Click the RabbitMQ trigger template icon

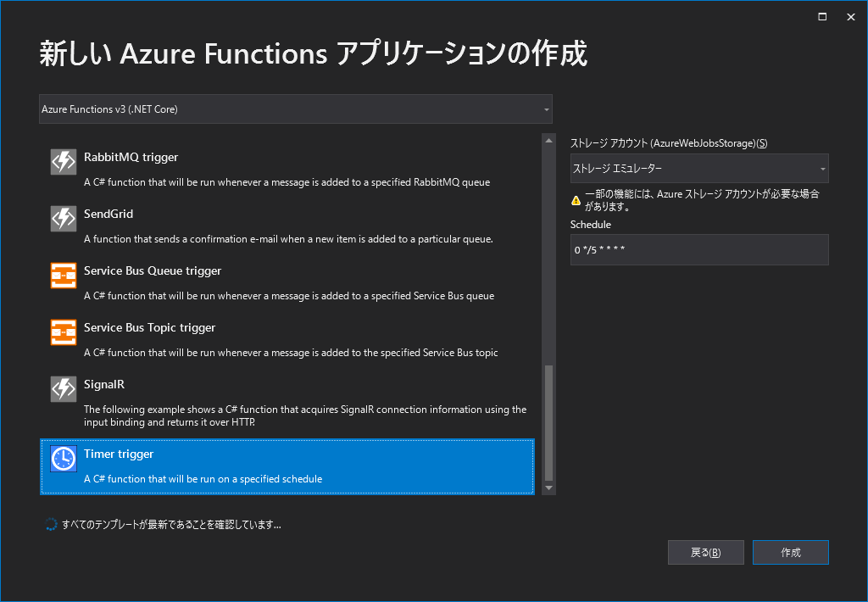(x=64, y=162)
